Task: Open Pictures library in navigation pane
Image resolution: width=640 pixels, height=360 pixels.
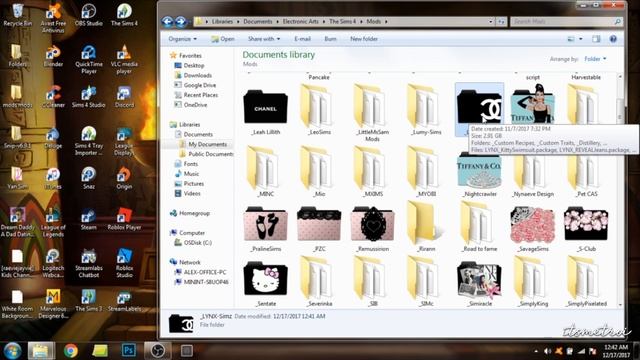Action: tap(189, 183)
